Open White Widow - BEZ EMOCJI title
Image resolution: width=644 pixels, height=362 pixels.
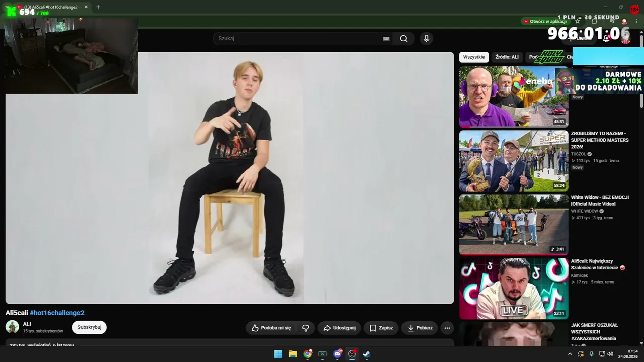point(600,201)
